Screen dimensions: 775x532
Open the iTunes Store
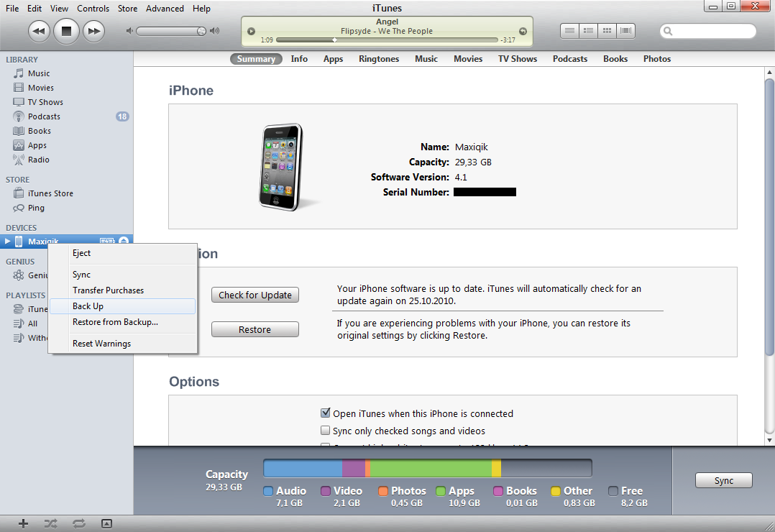pos(50,193)
